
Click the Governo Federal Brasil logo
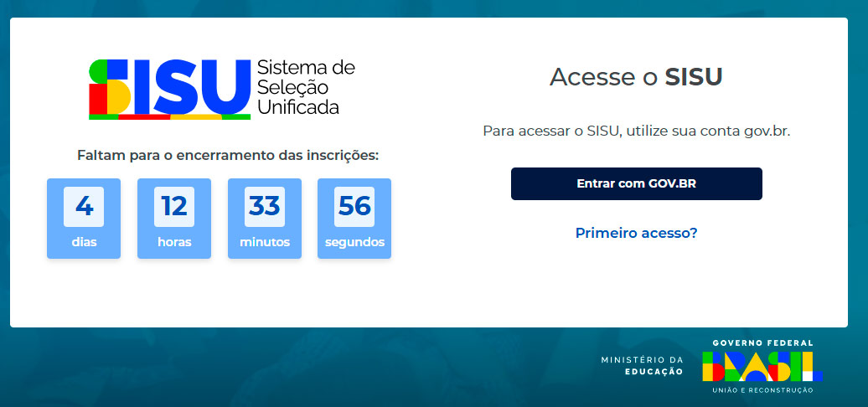(762, 367)
